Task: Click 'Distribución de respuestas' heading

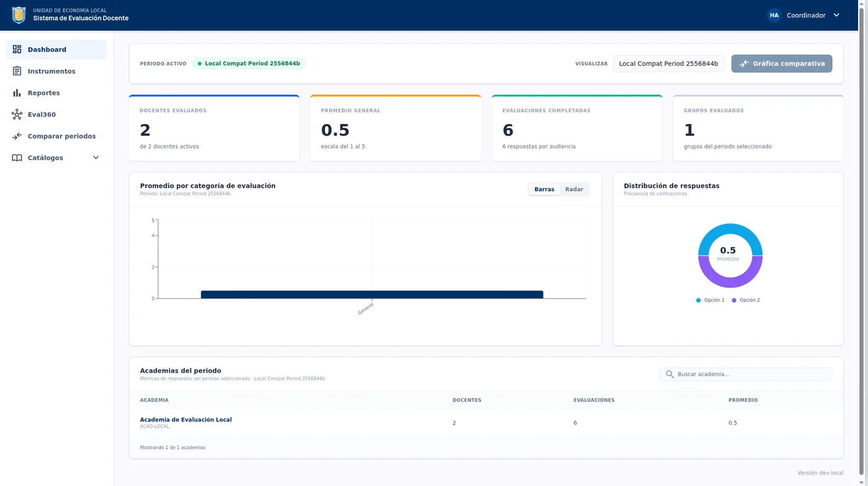Action: 671,186
